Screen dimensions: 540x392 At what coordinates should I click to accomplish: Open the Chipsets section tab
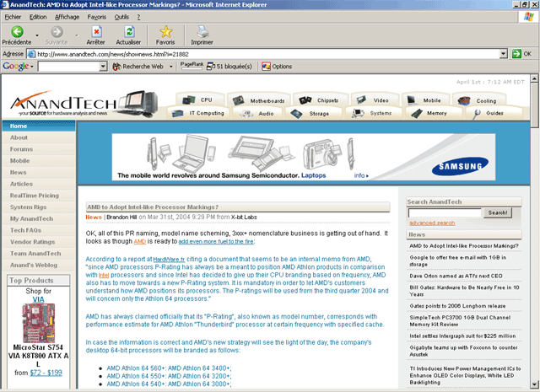[x=319, y=100]
